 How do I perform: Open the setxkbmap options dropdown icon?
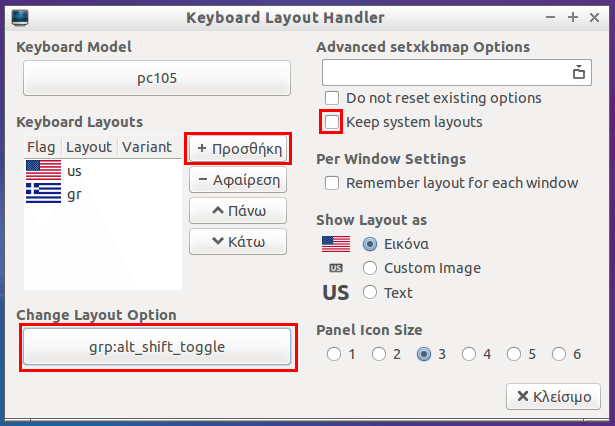(579, 73)
